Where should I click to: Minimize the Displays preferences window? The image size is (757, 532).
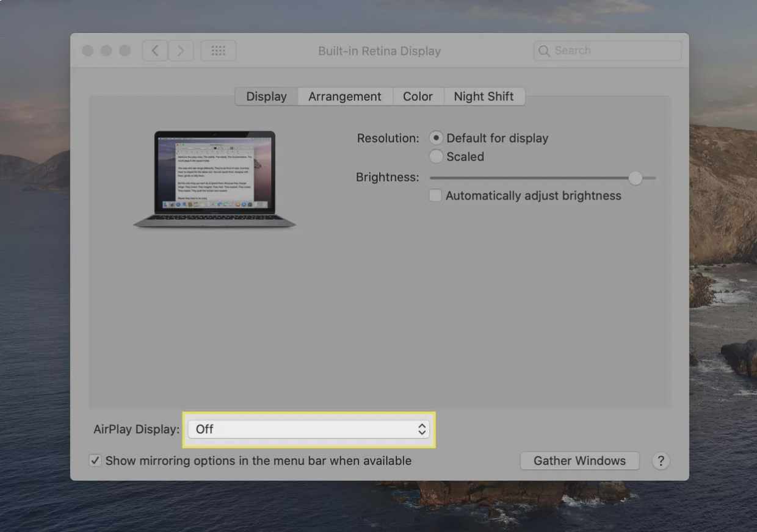106,51
